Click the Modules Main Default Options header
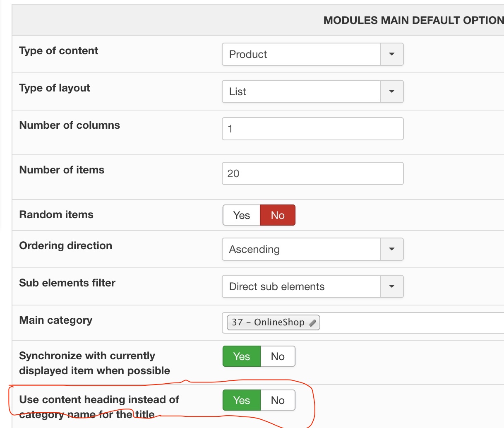The width and height of the screenshot is (504, 428). click(x=413, y=20)
